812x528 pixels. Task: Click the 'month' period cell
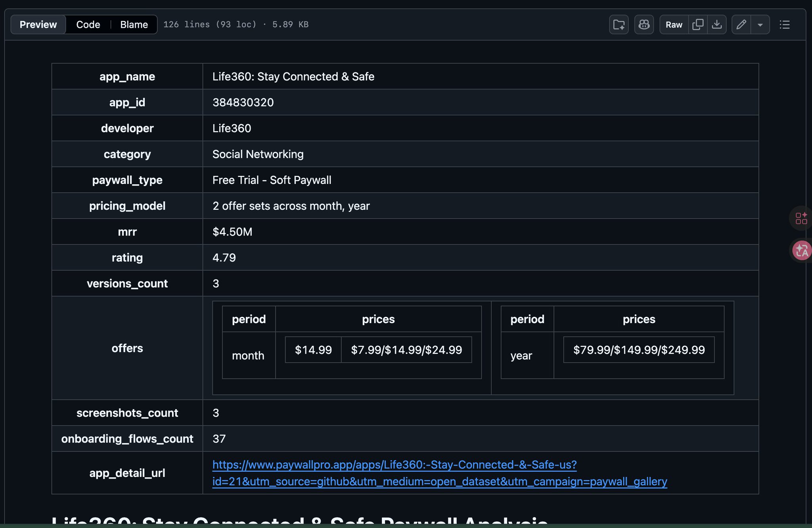pyautogui.click(x=249, y=356)
